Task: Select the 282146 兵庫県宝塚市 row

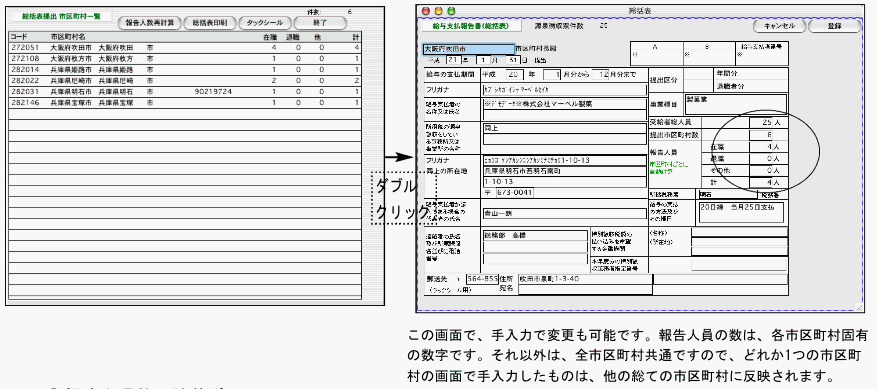Action: [185, 102]
